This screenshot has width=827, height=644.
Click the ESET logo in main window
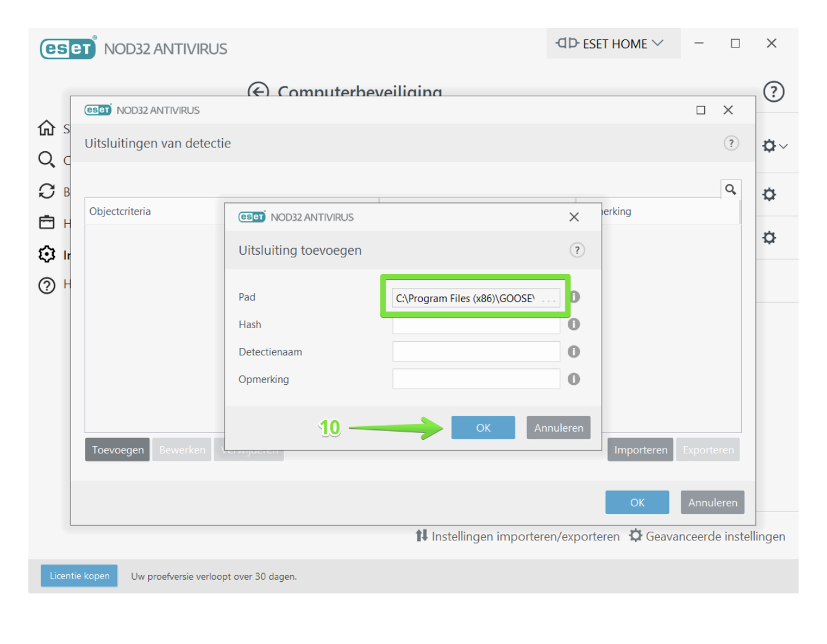[x=69, y=47]
